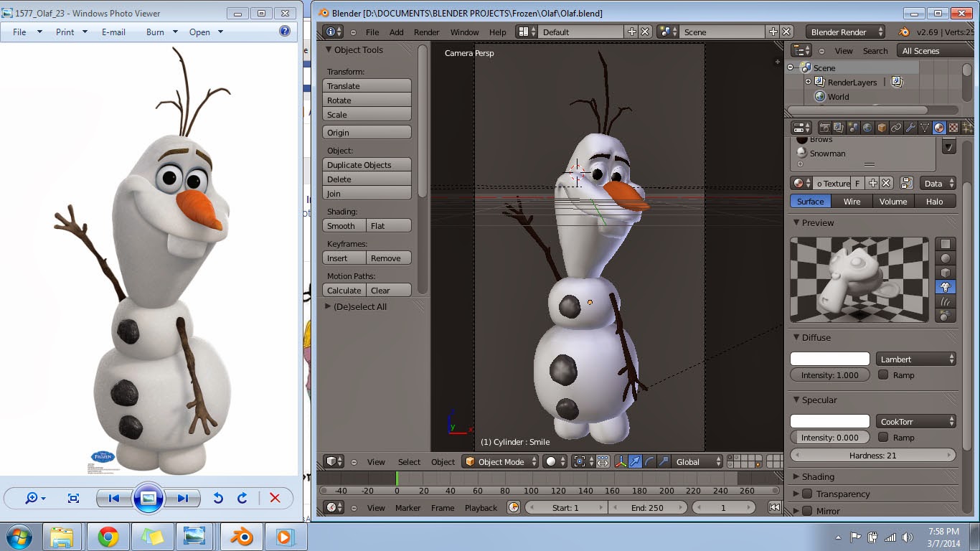Screen dimensions: 980x551
Task: Open the Lambert diffuse shader dropdown
Action: click(x=916, y=359)
